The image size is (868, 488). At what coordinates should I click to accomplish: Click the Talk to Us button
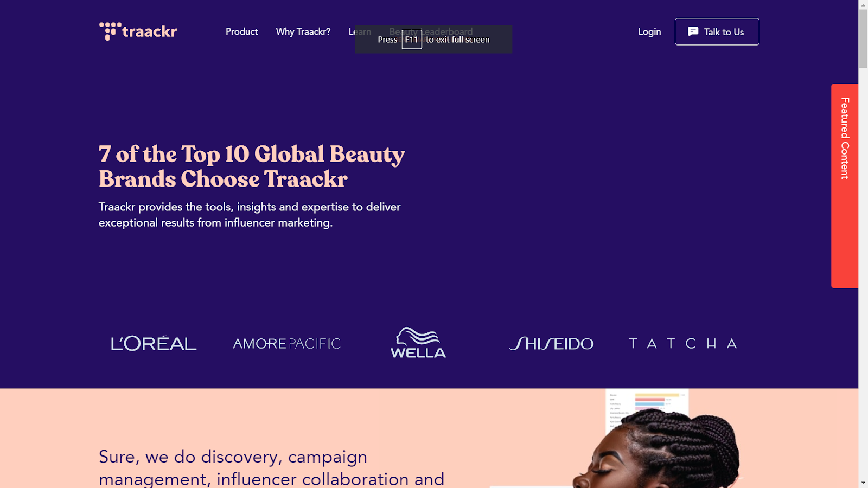click(x=717, y=31)
